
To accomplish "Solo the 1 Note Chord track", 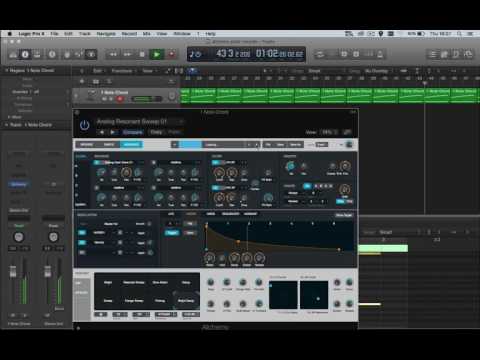I will pos(111,99).
